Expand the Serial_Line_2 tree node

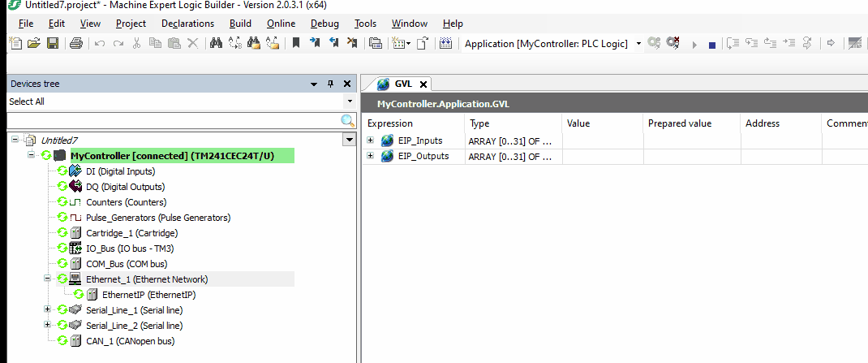click(x=47, y=325)
